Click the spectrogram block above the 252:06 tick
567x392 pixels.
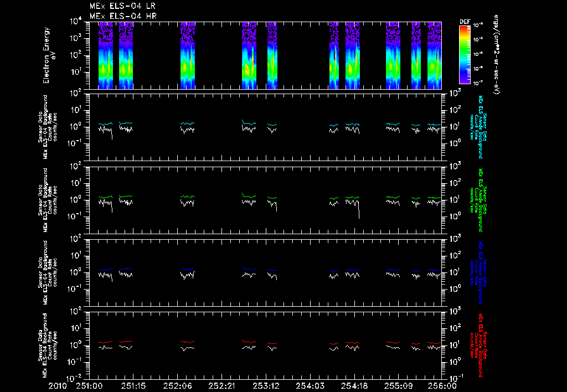[188, 55]
